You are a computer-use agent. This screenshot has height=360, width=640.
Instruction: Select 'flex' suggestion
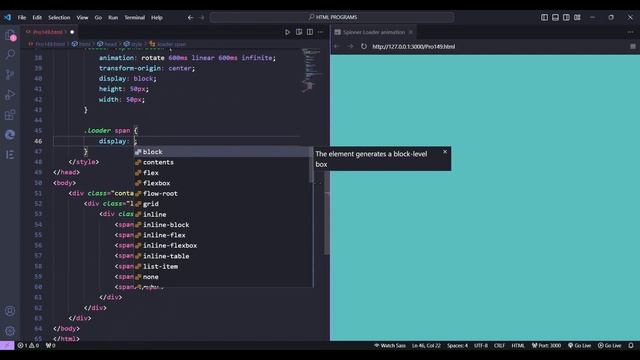(x=223, y=173)
